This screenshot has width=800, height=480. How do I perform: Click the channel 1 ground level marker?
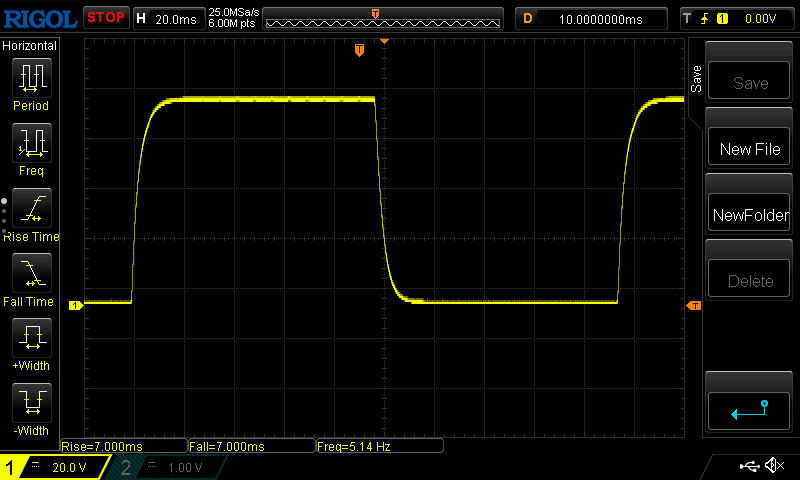(x=76, y=305)
